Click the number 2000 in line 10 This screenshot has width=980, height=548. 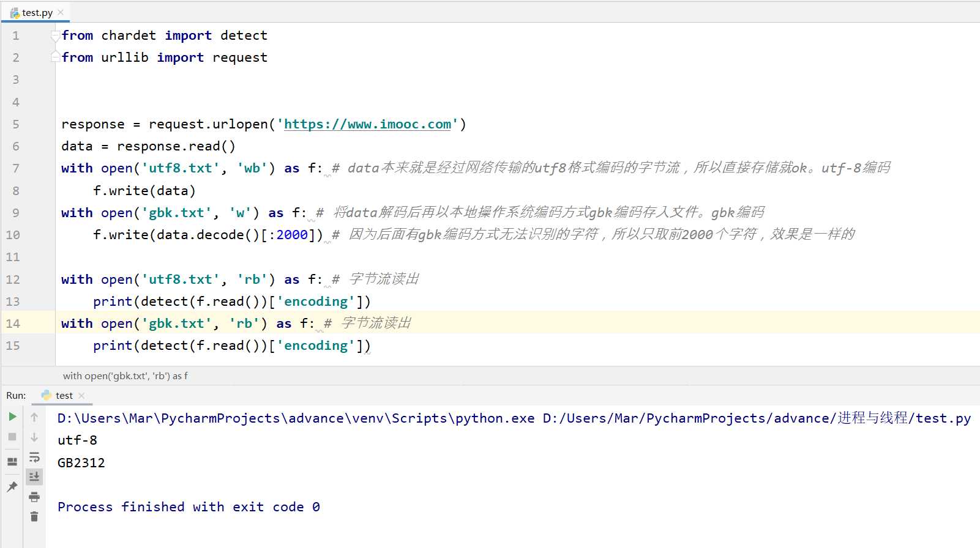point(292,235)
